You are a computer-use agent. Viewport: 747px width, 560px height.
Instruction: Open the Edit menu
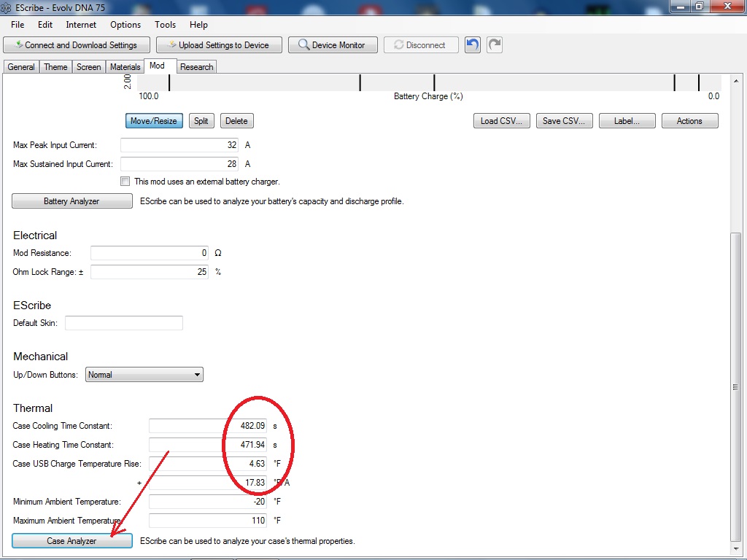coord(45,25)
